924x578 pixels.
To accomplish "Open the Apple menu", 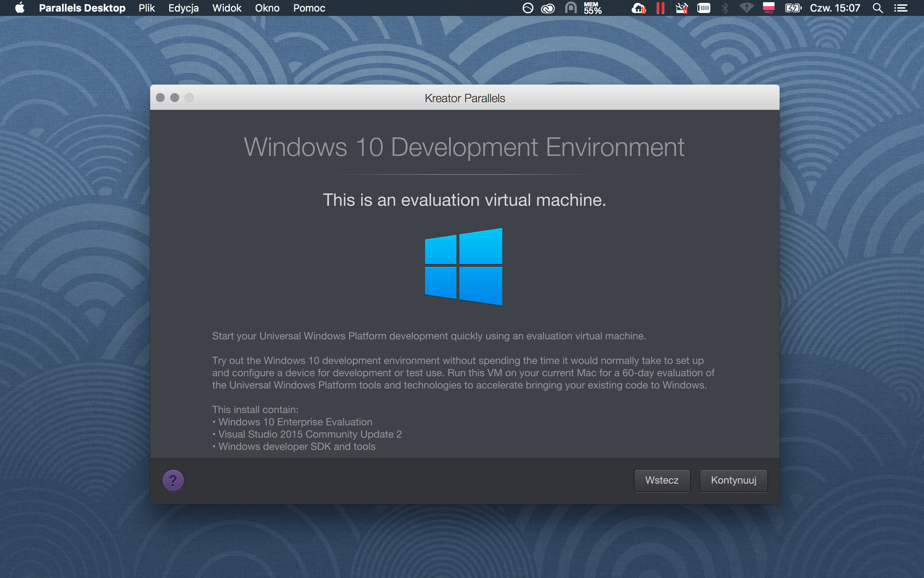I will (20, 8).
